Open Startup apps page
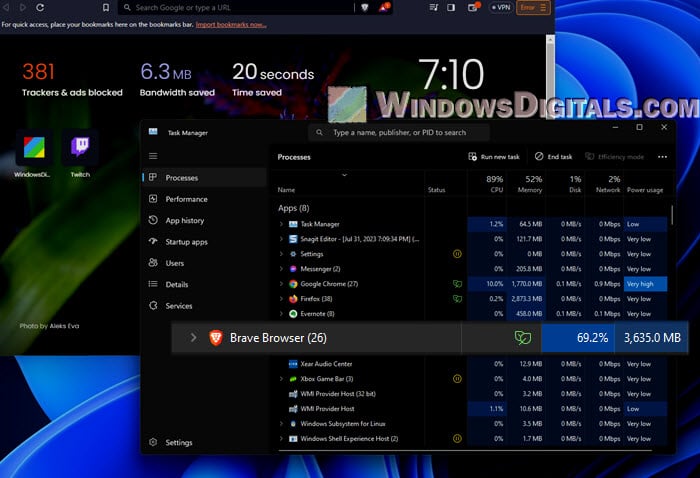700x478 pixels. click(204, 242)
